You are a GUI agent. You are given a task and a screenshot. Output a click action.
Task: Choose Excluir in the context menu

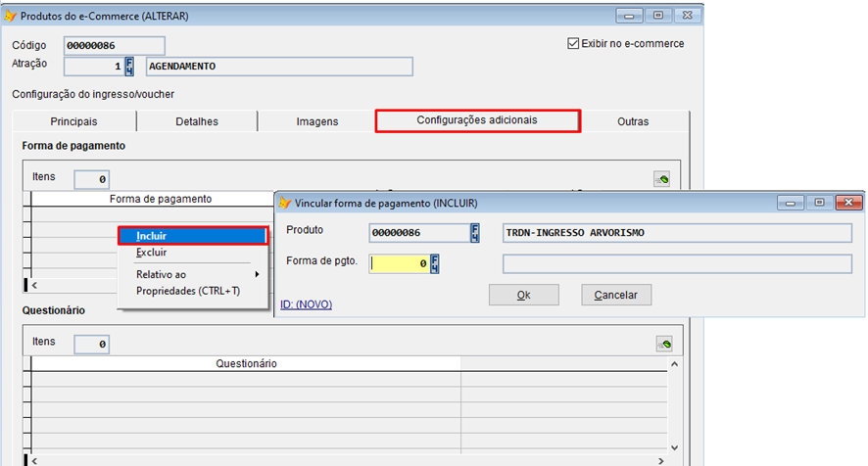[152, 253]
